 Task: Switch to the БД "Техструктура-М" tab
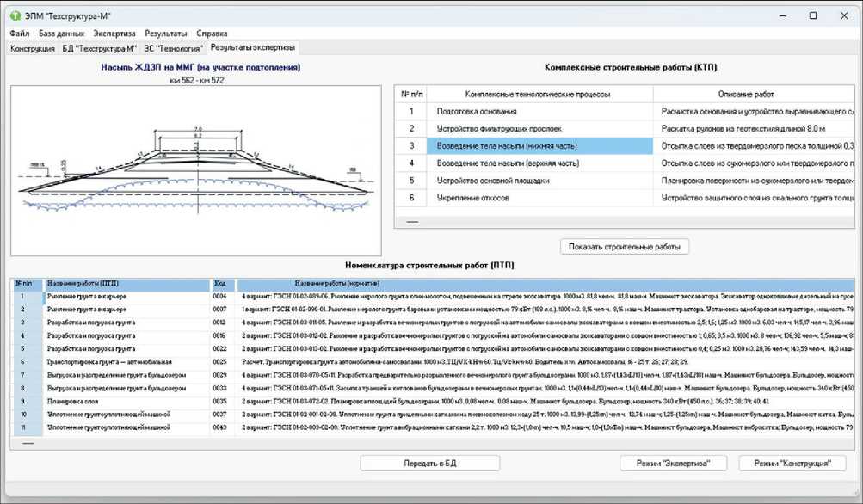click(x=99, y=48)
